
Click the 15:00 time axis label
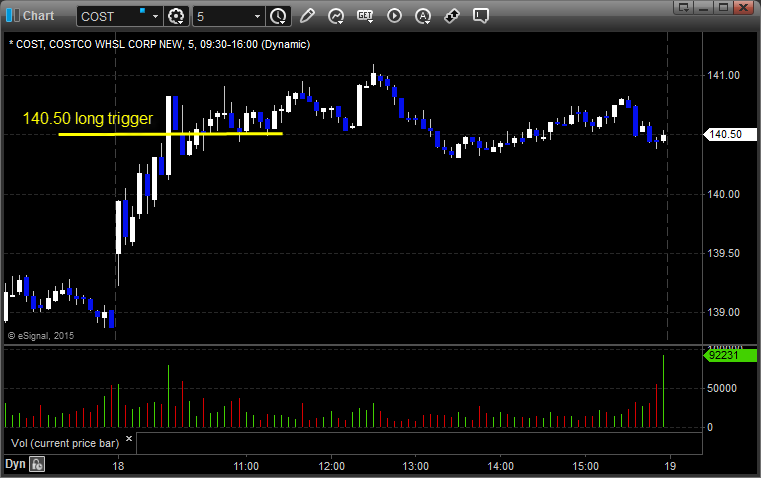click(x=585, y=466)
